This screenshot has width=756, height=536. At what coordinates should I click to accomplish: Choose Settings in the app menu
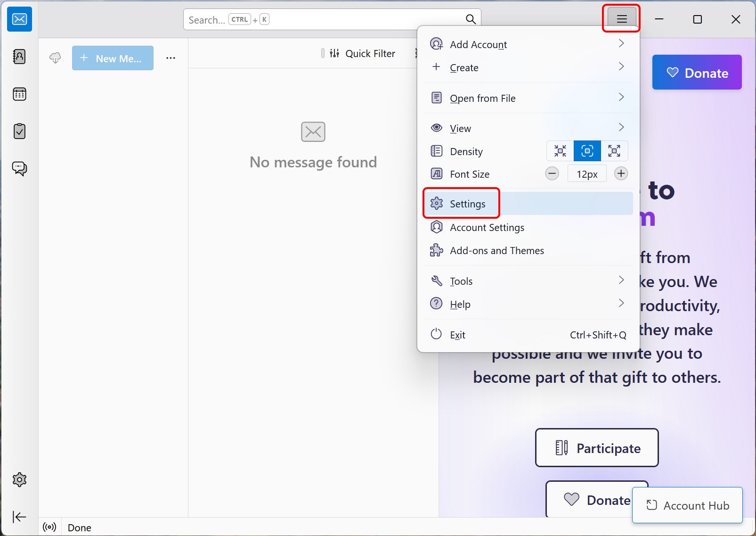click(528, 204)
